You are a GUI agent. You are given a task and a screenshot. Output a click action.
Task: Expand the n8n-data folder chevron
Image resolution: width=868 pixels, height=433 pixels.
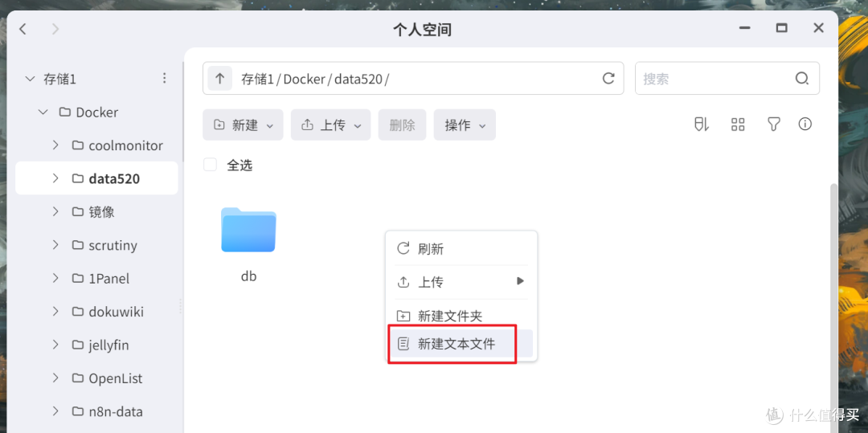click(x=55, y=411)
